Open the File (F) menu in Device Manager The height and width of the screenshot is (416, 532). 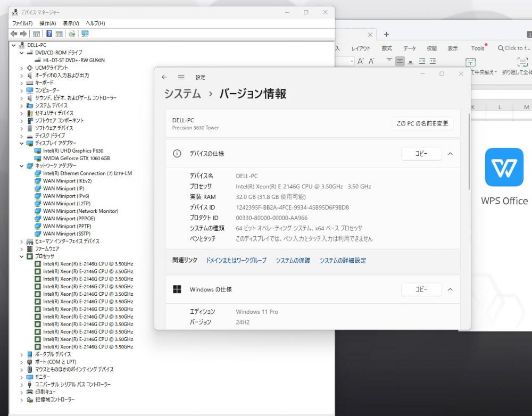22,23
